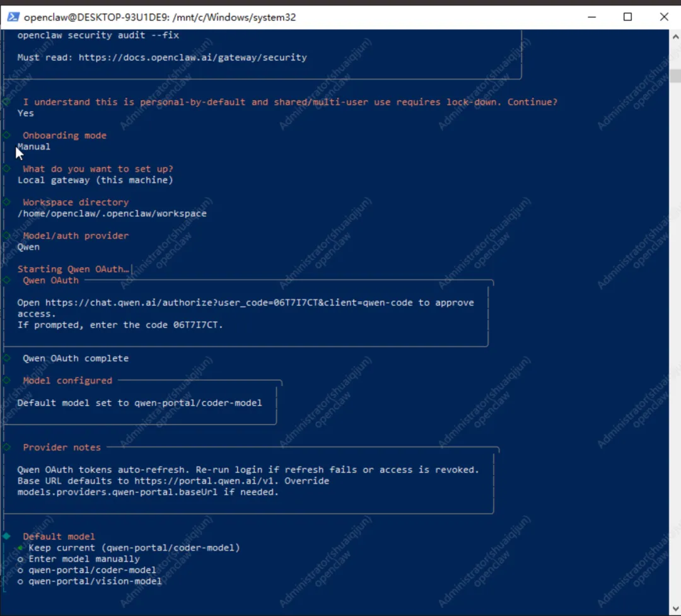The width and height of the screenshot is (681, 616).
Task: Minimize the terminal window
Action: [x=591, y=17]
